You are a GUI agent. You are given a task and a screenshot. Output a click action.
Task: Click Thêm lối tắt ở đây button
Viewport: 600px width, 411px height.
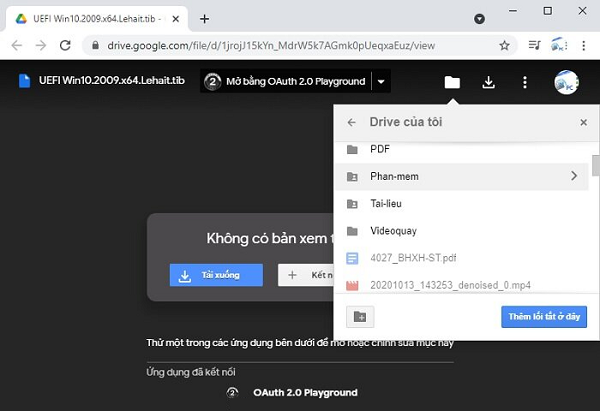coord(544,316)
